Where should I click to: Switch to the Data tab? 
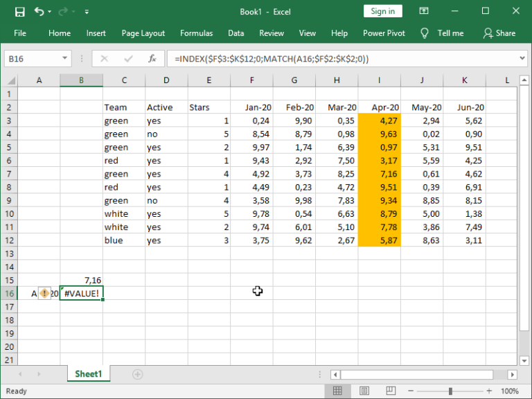(236, 33)
